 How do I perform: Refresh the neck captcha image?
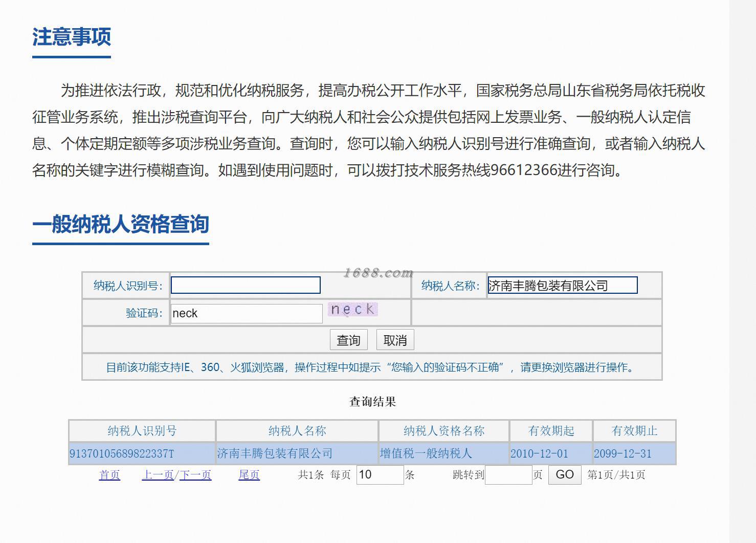tap(353, 309)
